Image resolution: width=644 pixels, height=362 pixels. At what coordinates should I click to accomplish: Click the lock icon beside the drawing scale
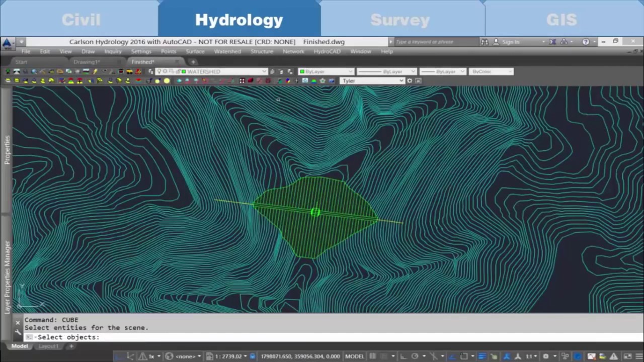click(x=253, y=356)
